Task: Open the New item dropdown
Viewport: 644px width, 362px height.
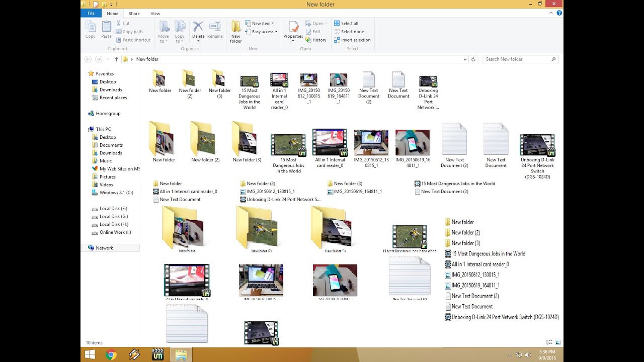Action: [x=261, y=23]
